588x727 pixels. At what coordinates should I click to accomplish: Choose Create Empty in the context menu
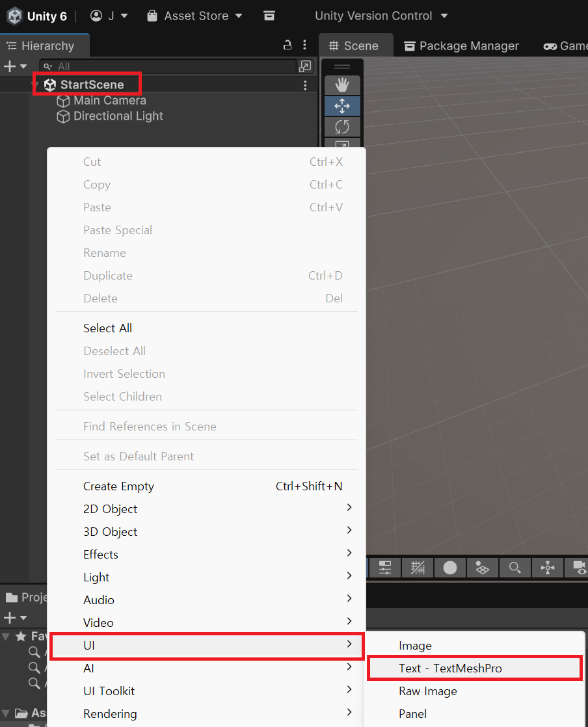click(x=206, y=486)
